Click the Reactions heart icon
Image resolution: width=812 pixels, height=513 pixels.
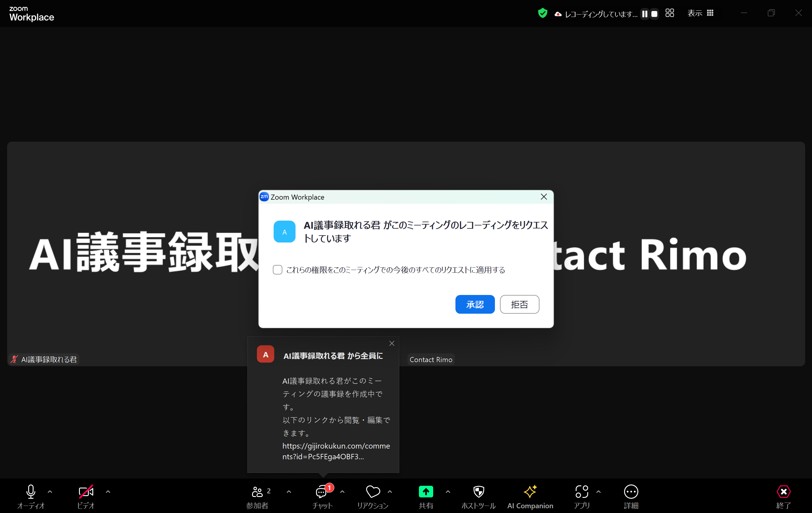[373, 492]
